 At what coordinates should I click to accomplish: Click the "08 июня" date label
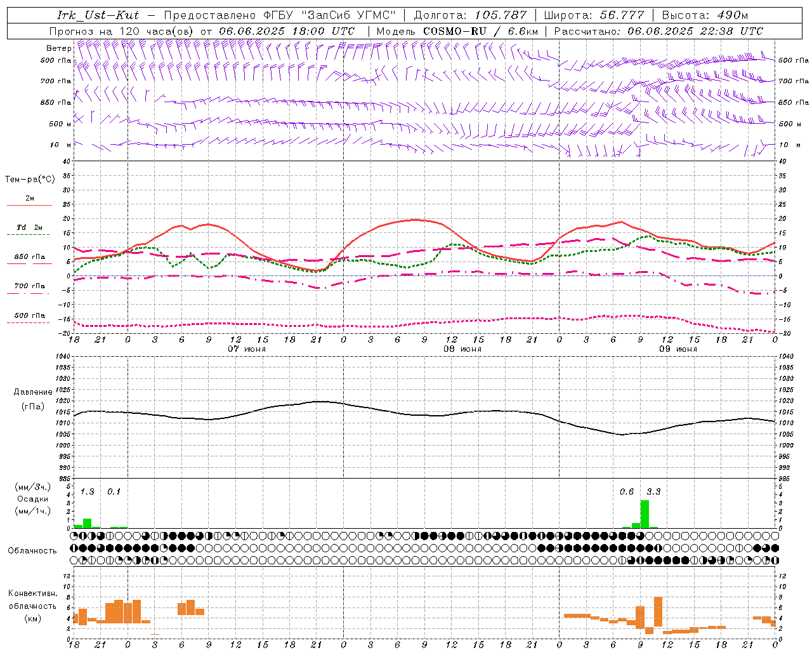pyautogui.click(x=462, y=349)
